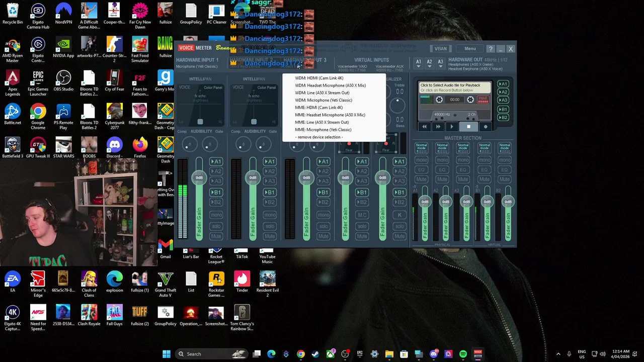Choose MME: Headset Microphone (A50 X Mic)
The height and width of the screenshot is (362, 644).
330,115
